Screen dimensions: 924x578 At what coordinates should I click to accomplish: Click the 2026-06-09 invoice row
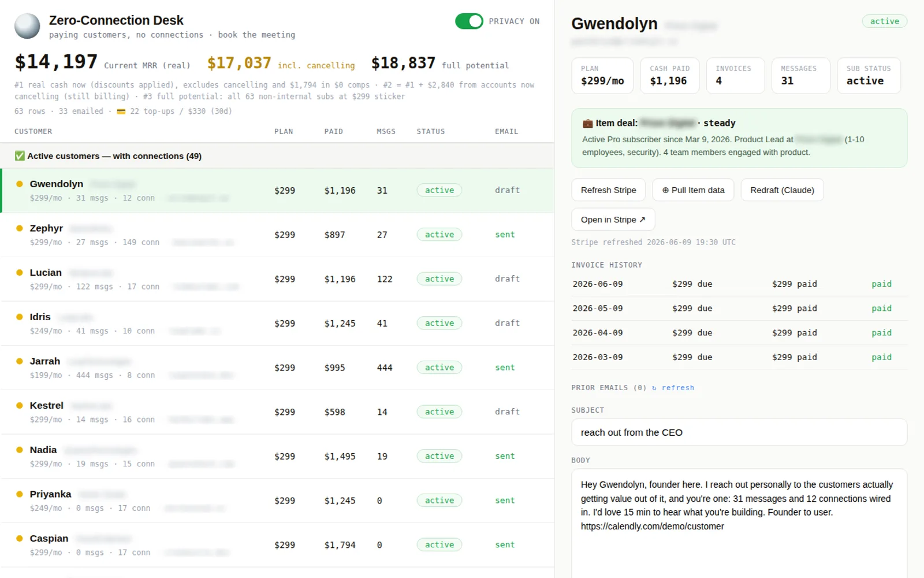(739, 284)
